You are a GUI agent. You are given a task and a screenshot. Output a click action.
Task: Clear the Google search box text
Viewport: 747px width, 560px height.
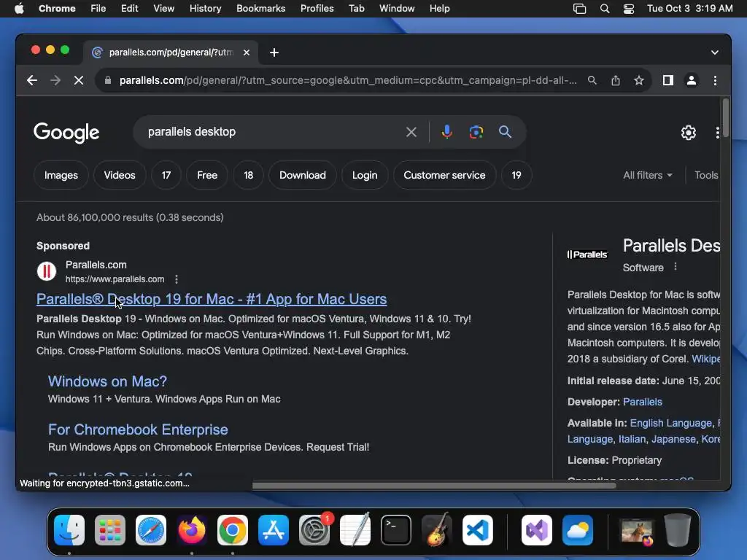[411, 132]
